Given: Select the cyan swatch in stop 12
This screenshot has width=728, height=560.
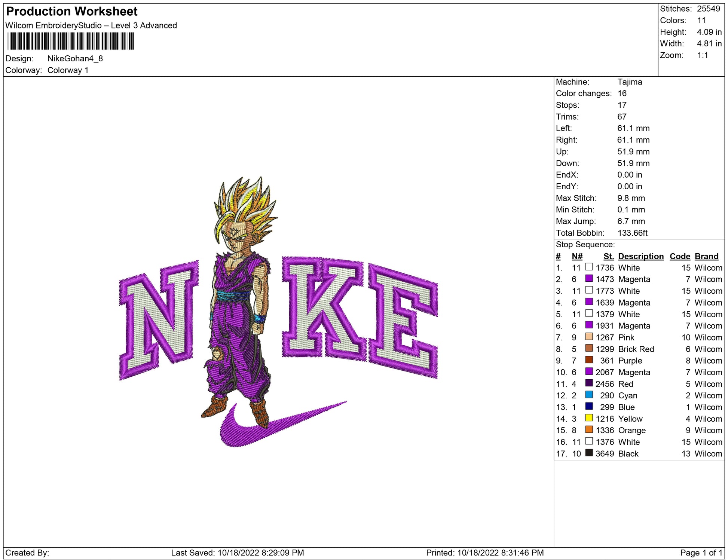Looking at the screenshot, I should pos(589,395).
